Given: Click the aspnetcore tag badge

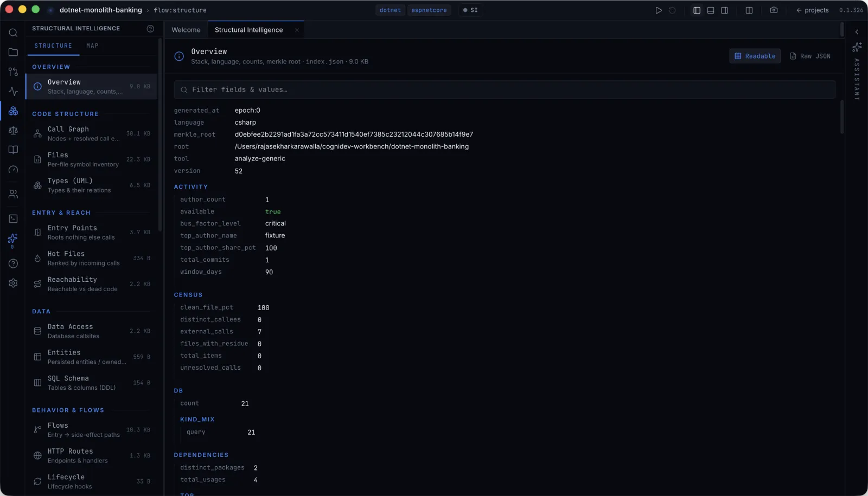Looking at the screenshot, I should [429, 10].
